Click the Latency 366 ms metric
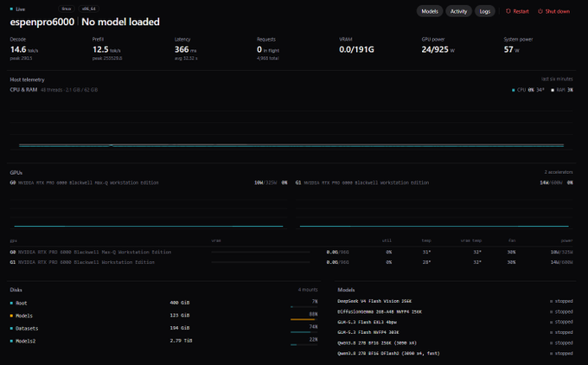Image resolution: width=588 pixels, height=365 pixels. (x=186, y=49)
